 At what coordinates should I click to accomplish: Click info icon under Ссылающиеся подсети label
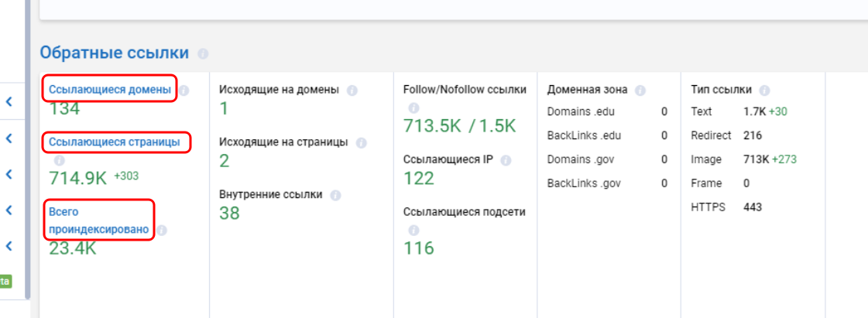point(413,231)
